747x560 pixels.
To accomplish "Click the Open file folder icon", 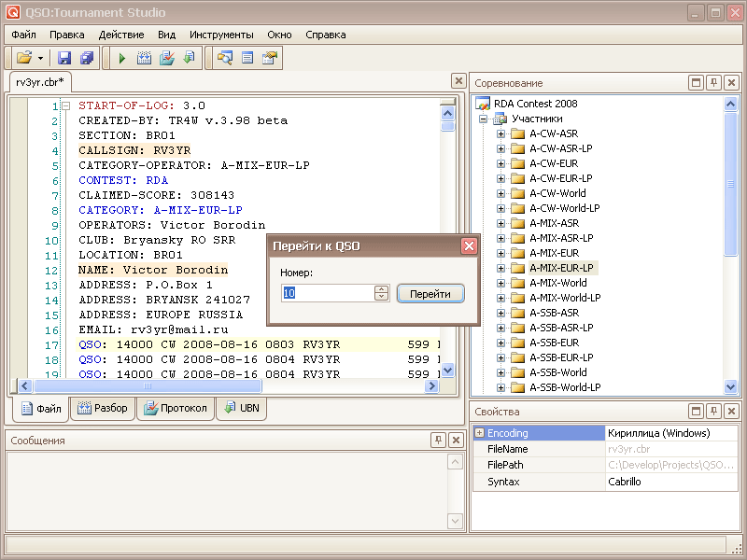I will point(24,58).
